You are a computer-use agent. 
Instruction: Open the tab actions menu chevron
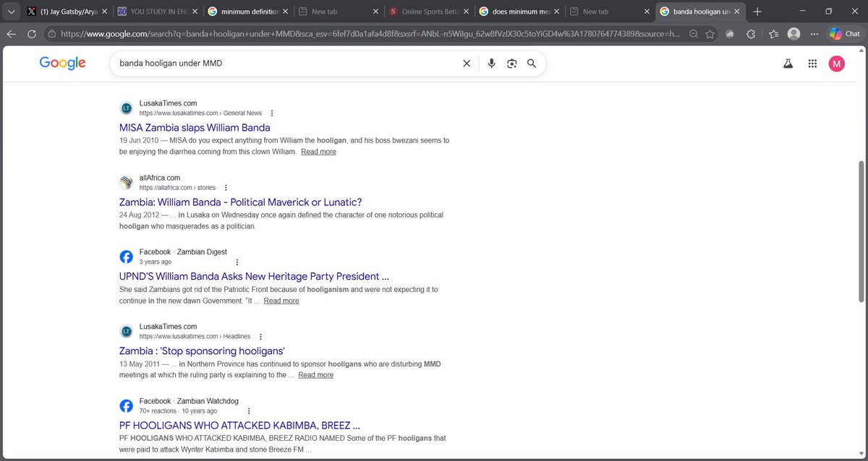click(x=10, y=12)
